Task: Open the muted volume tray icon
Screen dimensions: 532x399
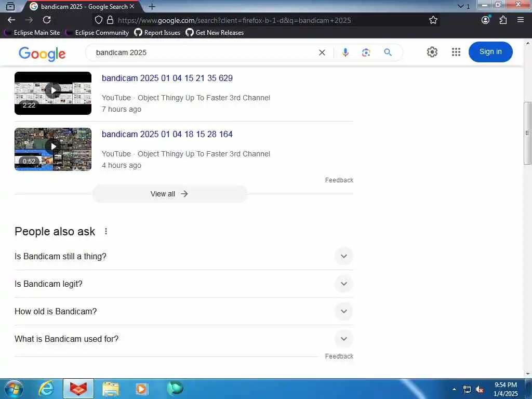Action: pyautogui.click(x=480, y=390)
